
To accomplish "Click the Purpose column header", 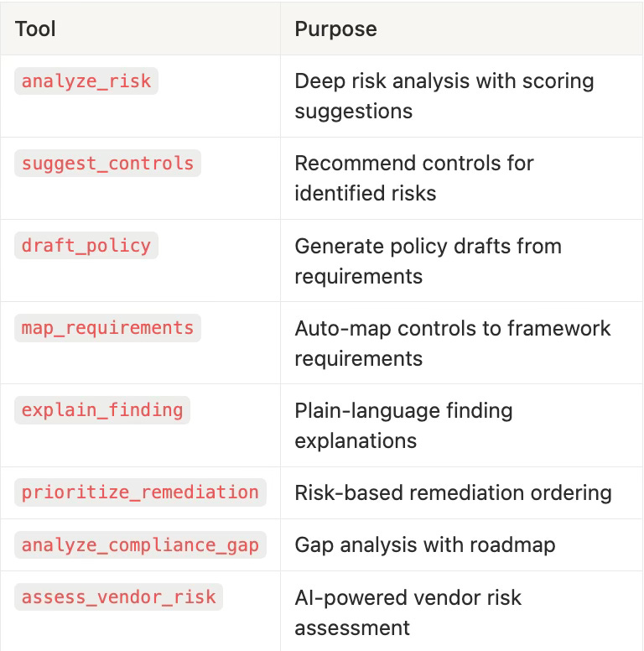I will tap(335, 29).
